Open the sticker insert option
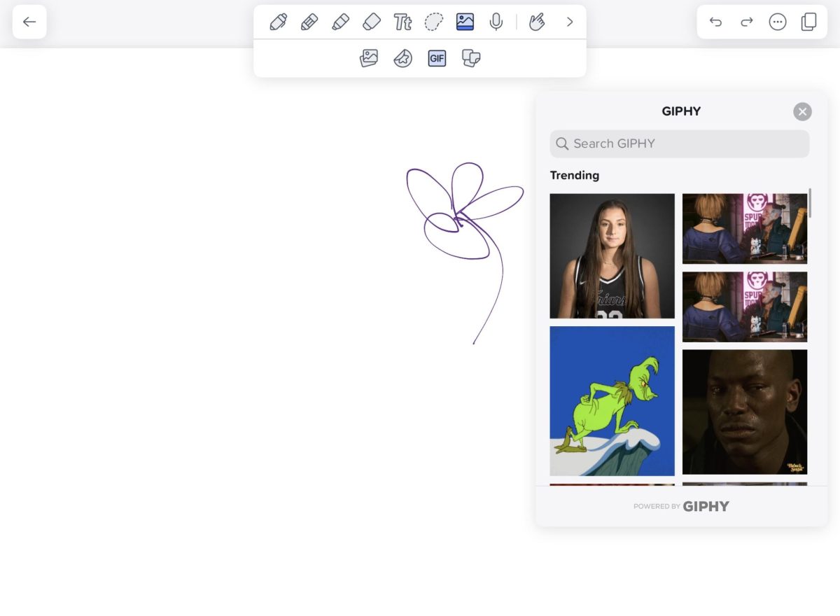 click(402, 58)
